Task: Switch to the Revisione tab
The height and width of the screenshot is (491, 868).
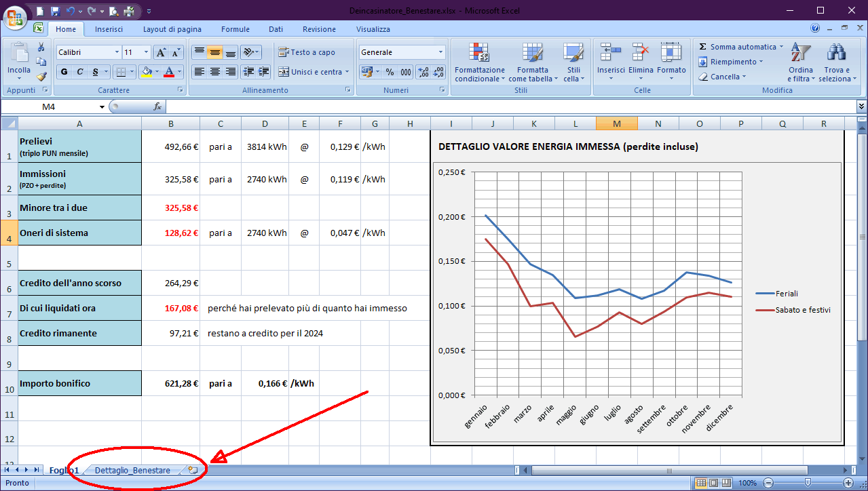Action: point(319,29)
